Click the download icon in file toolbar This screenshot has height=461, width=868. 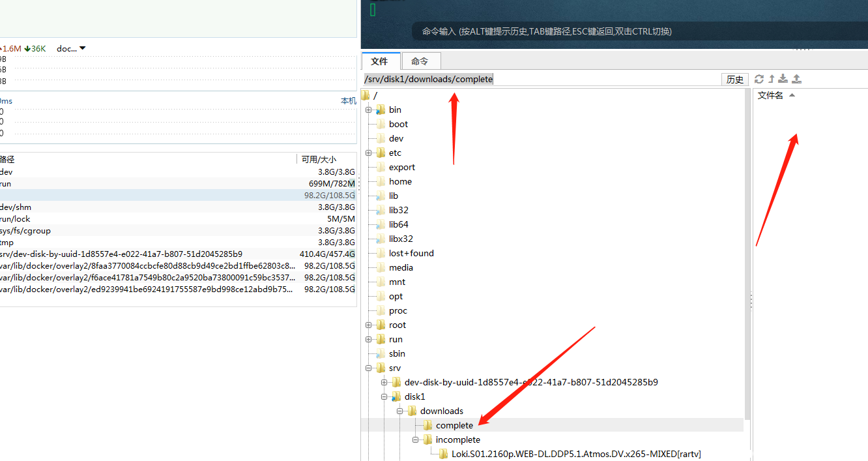click(783, 79)
